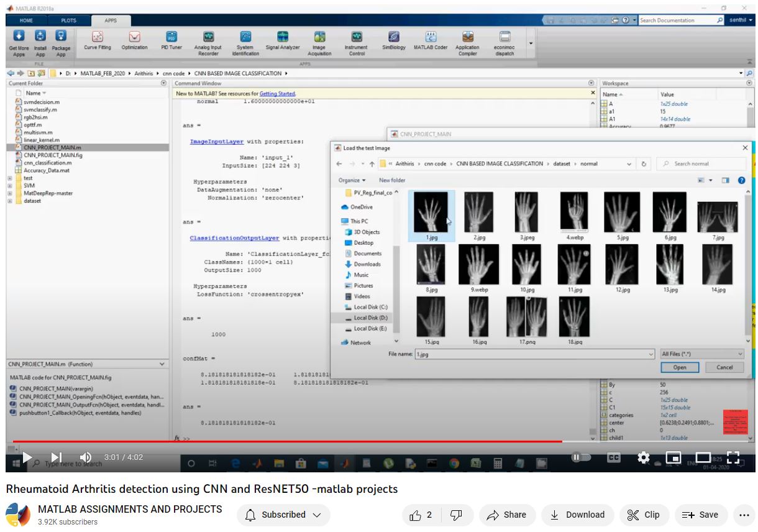The width and height of the screenshot is (758, 532).
Task: Toggle closed captions on the video
Action: click(613, 457)
